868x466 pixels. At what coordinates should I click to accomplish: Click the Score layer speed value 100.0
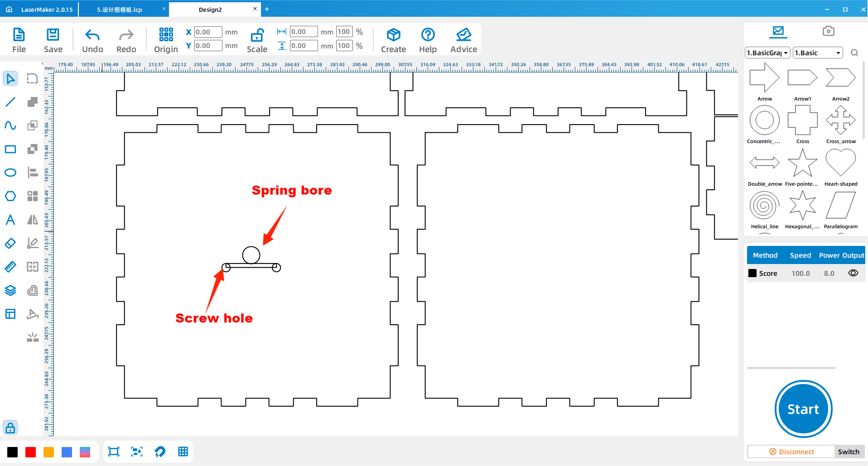click(800, 274)
